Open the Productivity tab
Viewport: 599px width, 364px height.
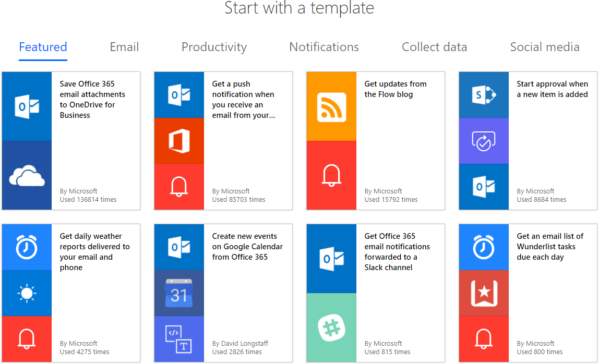pos(214,47)
